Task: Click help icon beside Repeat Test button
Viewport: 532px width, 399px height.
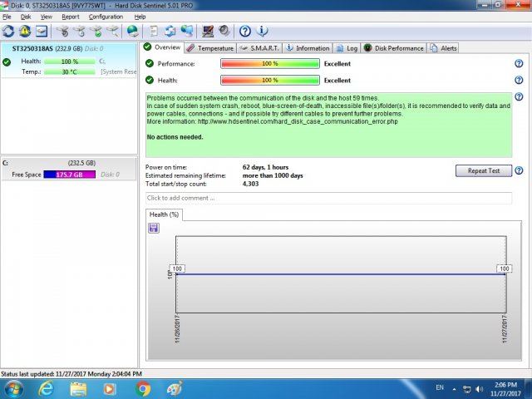Action: 519,170
